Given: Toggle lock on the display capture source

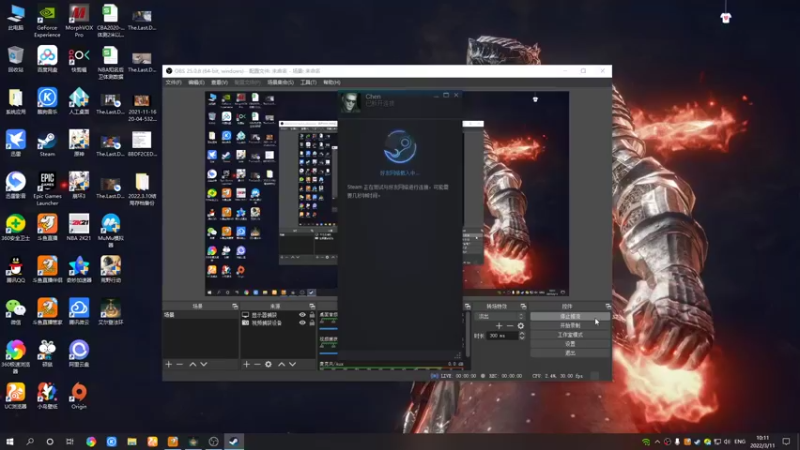Looking at the screenshot, I should click(312, 315).
